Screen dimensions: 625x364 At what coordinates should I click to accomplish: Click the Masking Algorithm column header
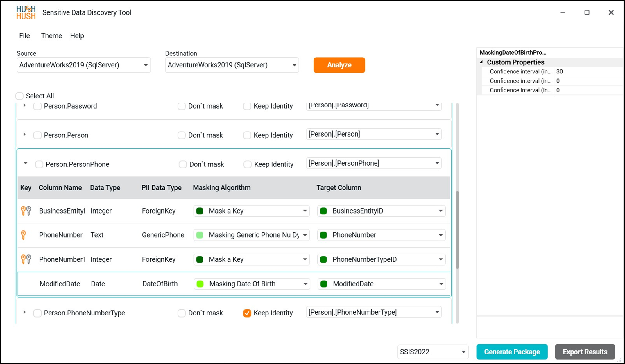click(x=222, y=188)
